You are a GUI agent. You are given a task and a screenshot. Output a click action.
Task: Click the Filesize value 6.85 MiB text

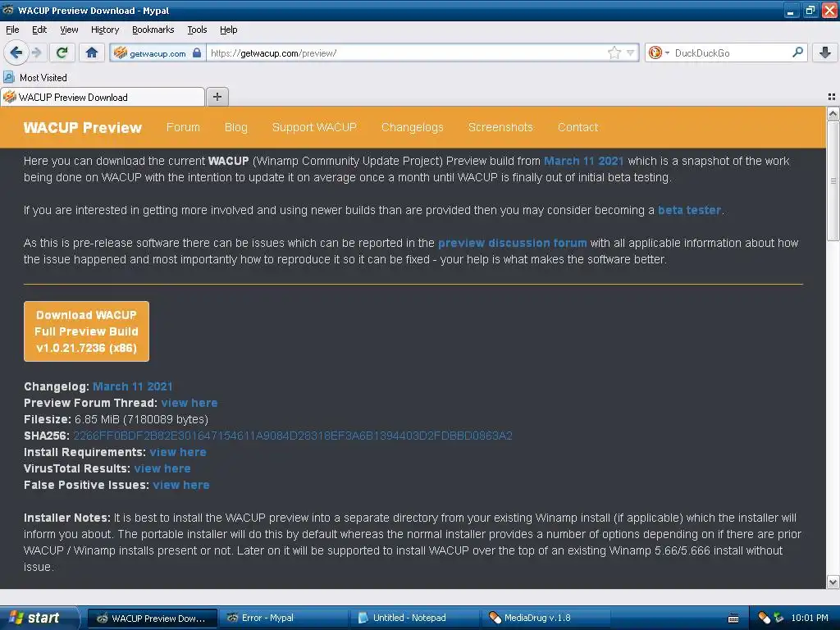pos(141,419)
